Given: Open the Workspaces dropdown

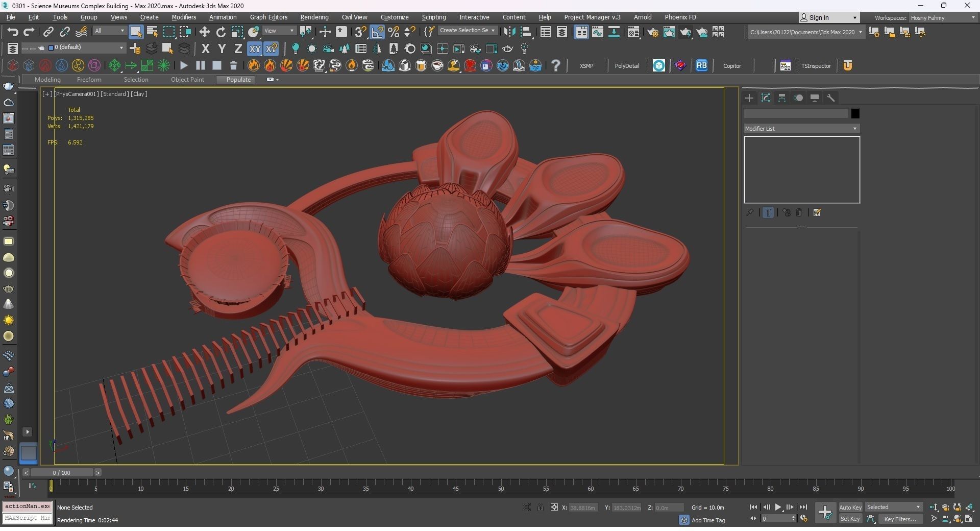Looking at the screenshot, I should [x=943, y=18].
